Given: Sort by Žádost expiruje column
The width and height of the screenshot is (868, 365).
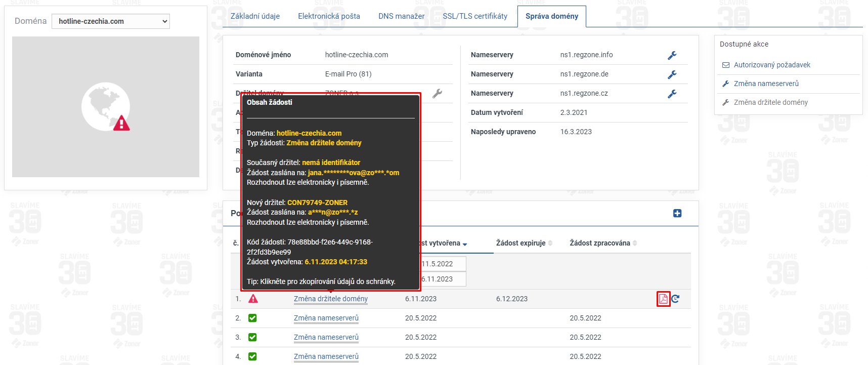Looking at the screenshot, I should pyautogui.click(x=524, y=244).
